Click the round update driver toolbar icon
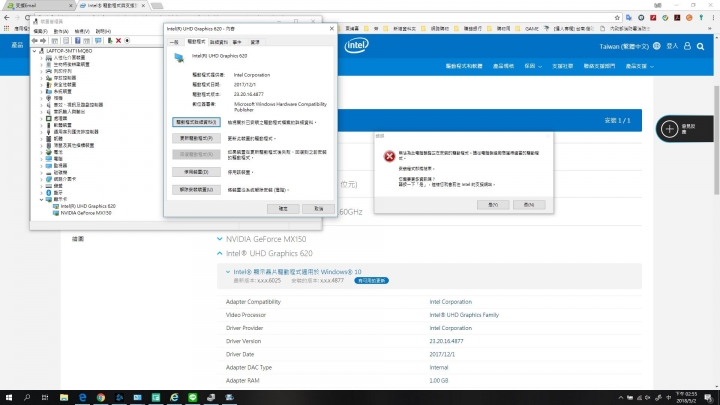 (127, 41)
